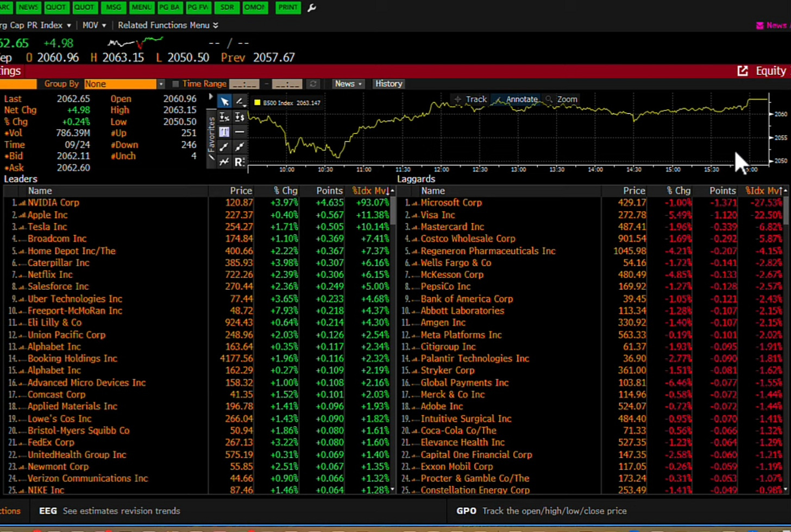Select the percent change measure tool
Screen dimensions: 791x532
224,117
